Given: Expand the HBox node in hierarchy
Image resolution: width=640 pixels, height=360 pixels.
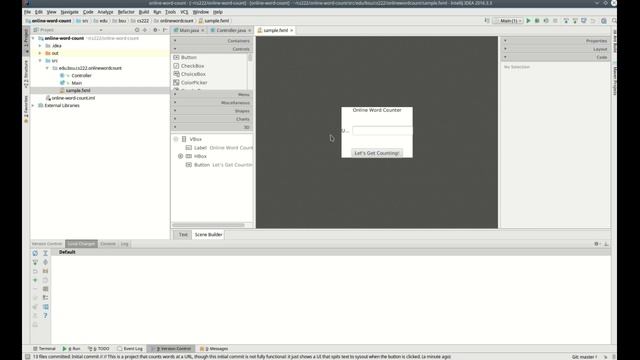Looking at the screenshot, I should (x=180, y=156).
